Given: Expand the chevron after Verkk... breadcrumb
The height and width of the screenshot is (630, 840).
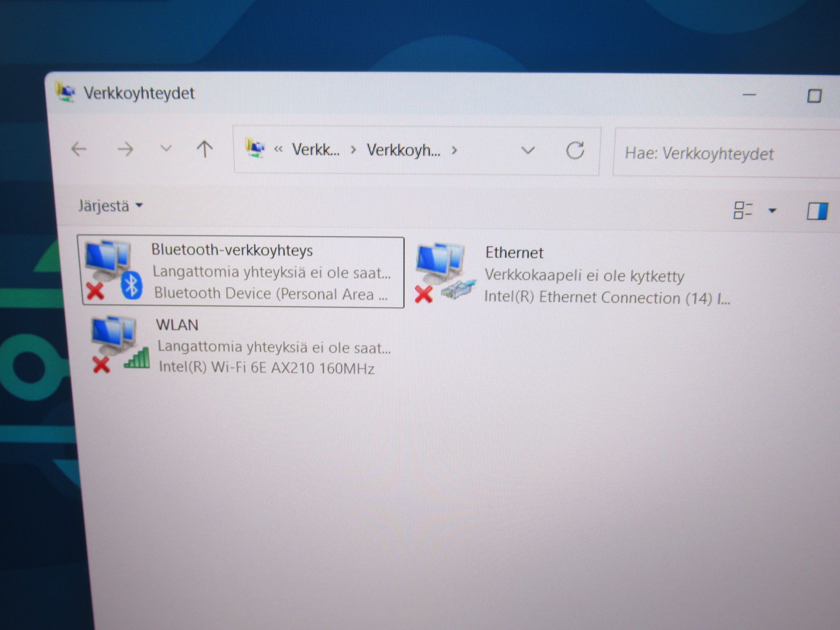Looking at the screenshot, I should tap(353, 150).
